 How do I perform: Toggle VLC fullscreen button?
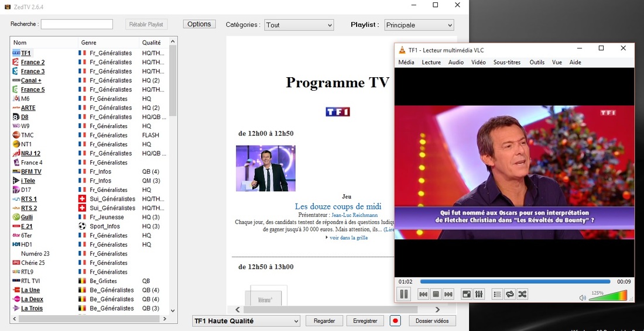point(467,294)
